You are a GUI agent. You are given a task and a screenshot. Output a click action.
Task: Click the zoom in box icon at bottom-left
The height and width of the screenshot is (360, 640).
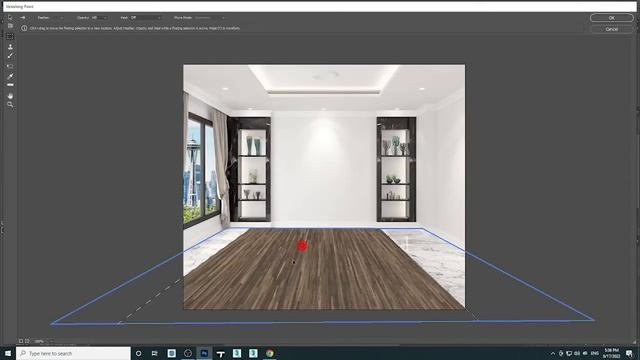coord(27,341)
